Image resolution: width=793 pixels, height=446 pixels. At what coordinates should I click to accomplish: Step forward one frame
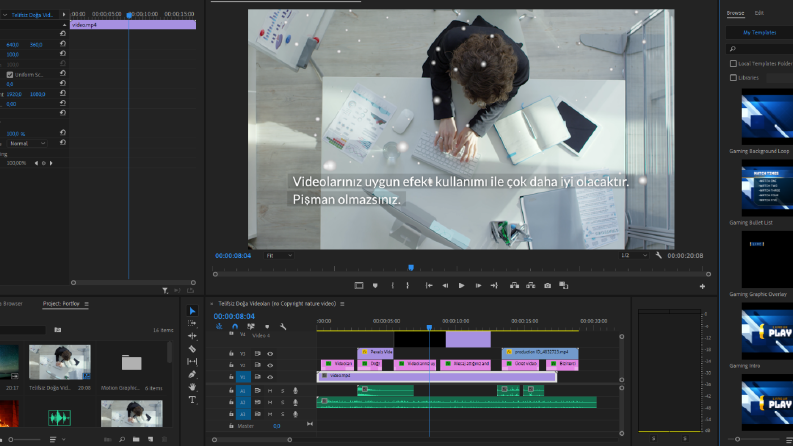[x=478, y=286]
